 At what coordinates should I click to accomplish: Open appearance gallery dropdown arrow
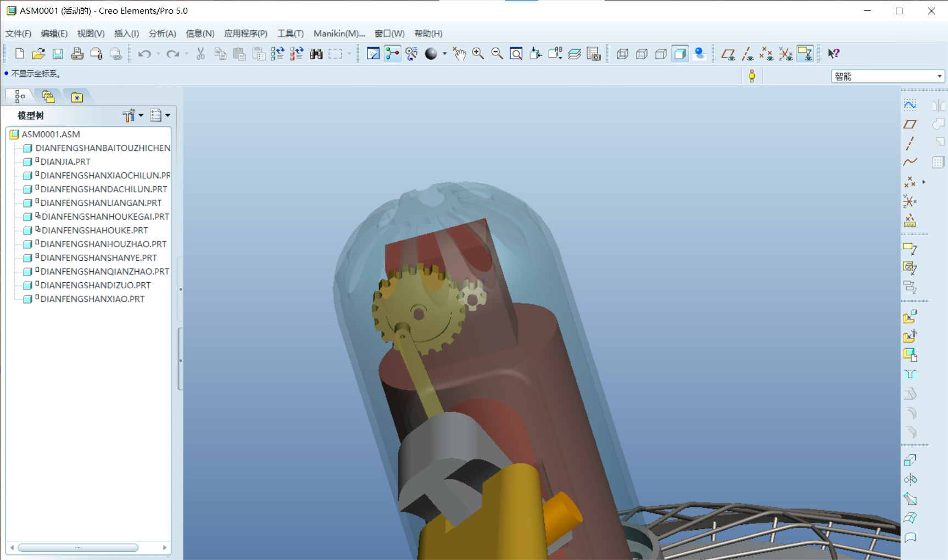444,54
